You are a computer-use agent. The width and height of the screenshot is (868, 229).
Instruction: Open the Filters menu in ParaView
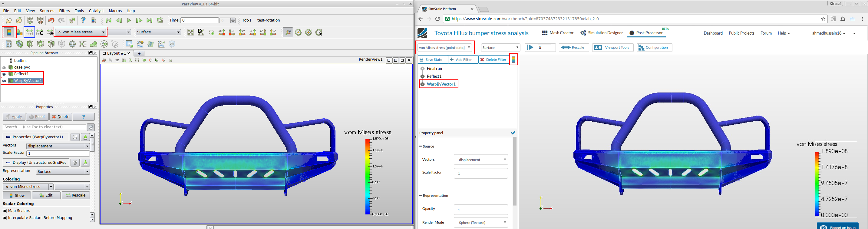tap(64, 11)
